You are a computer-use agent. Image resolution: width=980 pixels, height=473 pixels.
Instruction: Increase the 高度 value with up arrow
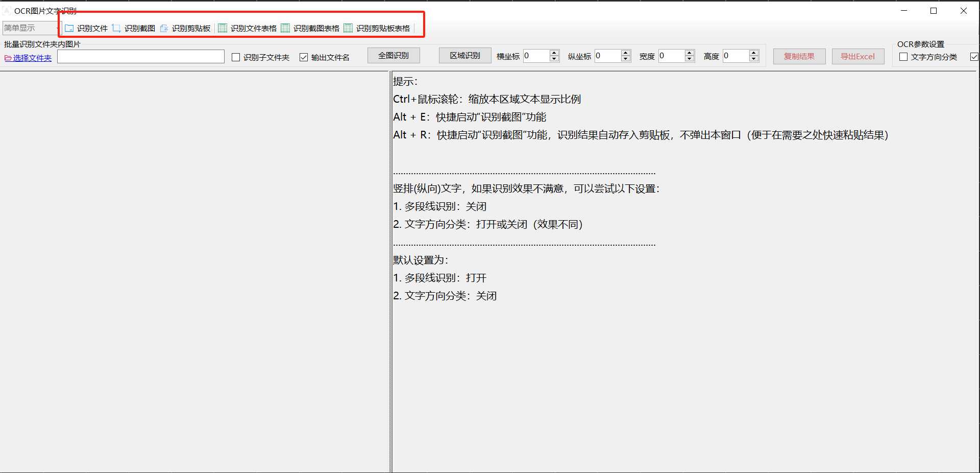(754, 53)
